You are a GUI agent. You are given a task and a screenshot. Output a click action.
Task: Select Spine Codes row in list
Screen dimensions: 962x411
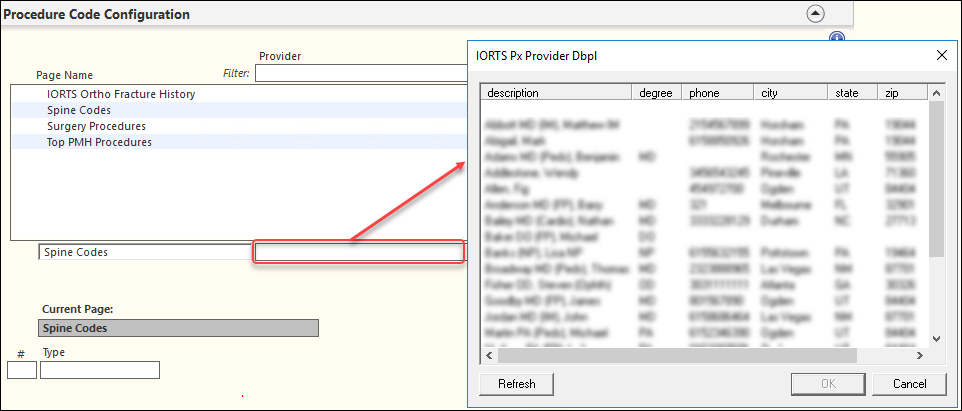239,110
